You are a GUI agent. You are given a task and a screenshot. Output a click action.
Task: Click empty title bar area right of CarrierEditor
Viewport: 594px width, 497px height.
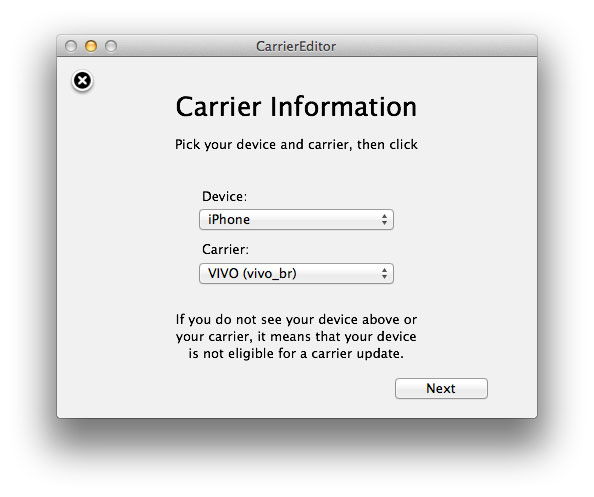point(436,46)
